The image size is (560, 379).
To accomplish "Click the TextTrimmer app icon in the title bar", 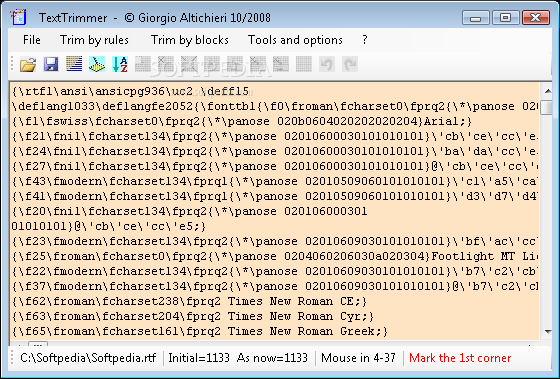I will 19,18.
